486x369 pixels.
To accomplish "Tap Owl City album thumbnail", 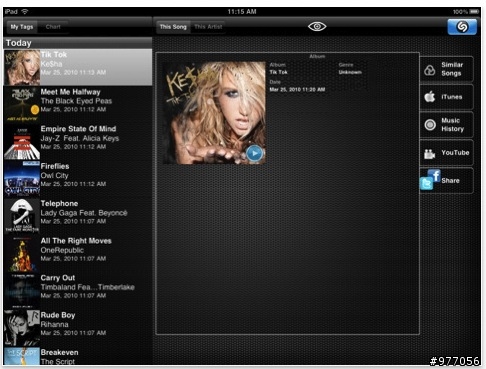I will pyautogui.click(x=22, y=179).
